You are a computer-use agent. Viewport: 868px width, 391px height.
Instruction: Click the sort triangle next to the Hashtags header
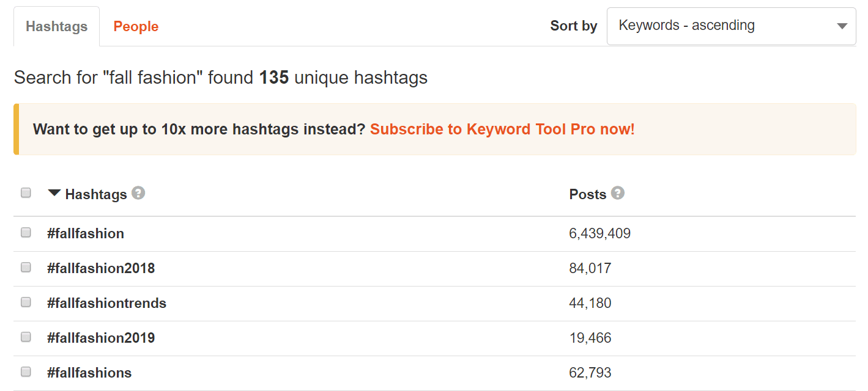point(54,193)
